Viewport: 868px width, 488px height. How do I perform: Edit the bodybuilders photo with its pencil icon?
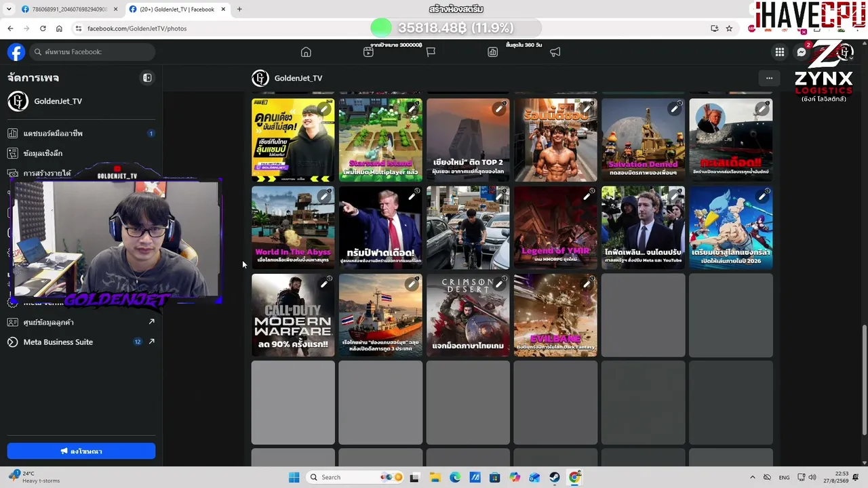click(587, 109)
